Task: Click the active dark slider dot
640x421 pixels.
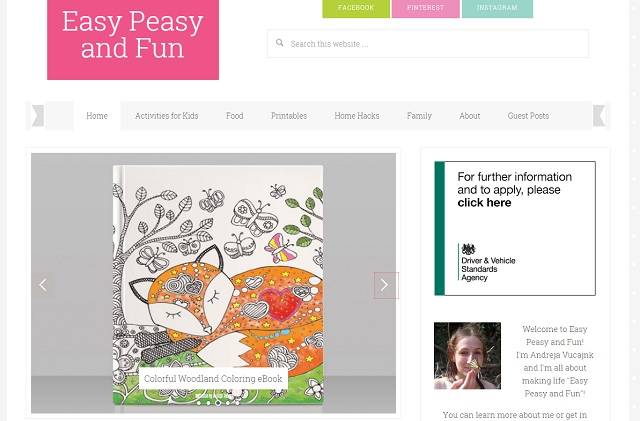Action: (218, 403)
